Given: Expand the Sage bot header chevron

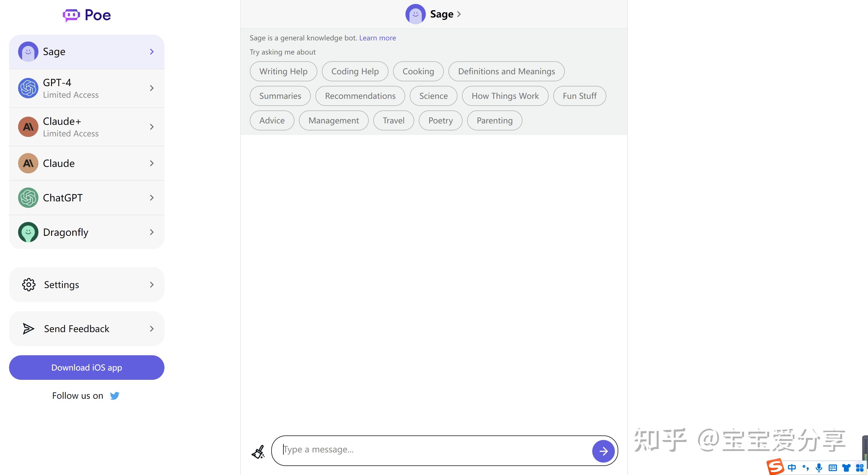Looking at the screenshot, I should click(x=459, y=14).
